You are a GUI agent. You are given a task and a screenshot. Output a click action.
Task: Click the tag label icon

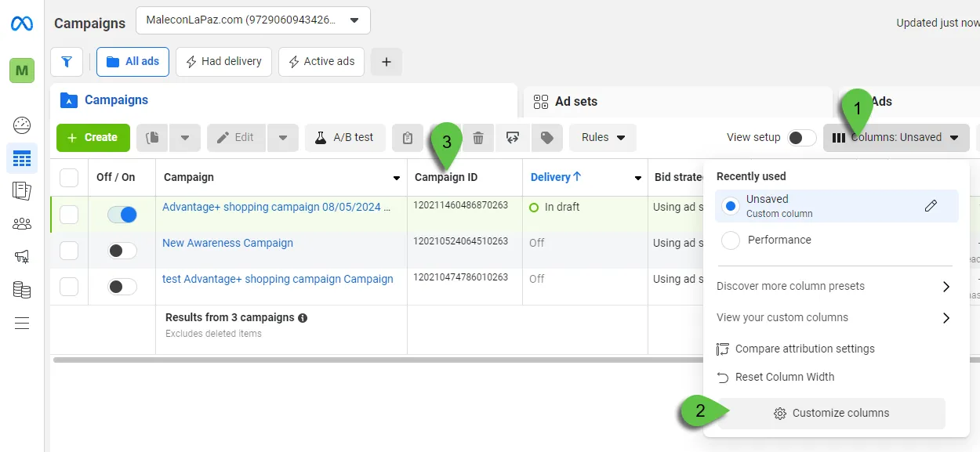(547, 137)
